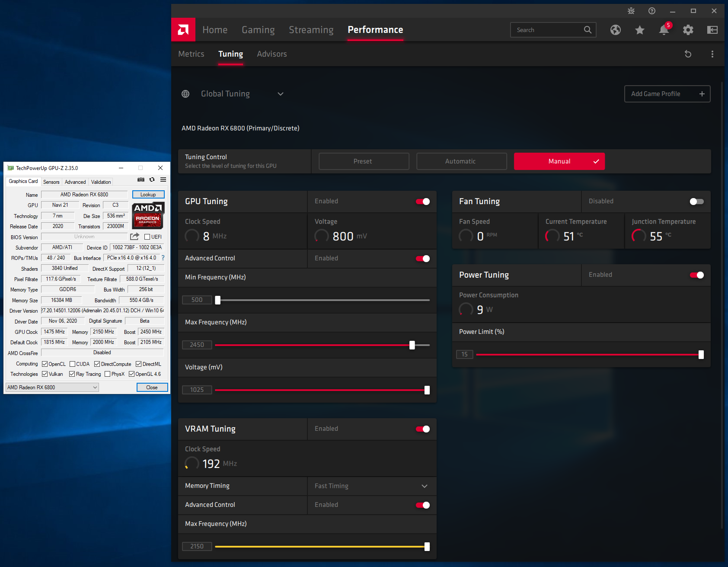The image size is (728, 567).
Task: Click the Power Limit 15 value field
Action: click(464, 355)
